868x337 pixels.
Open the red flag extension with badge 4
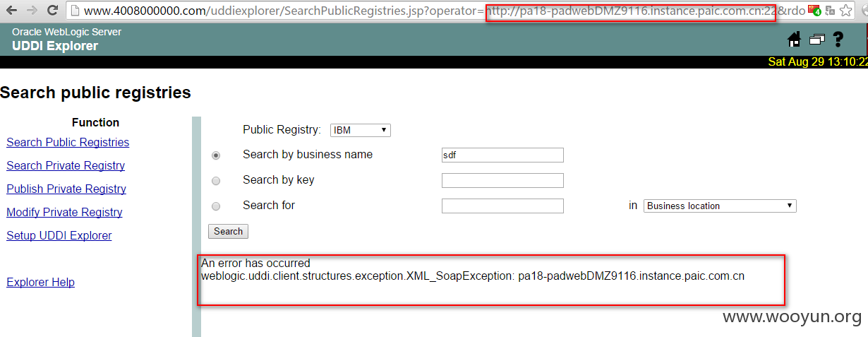(814, 11)
